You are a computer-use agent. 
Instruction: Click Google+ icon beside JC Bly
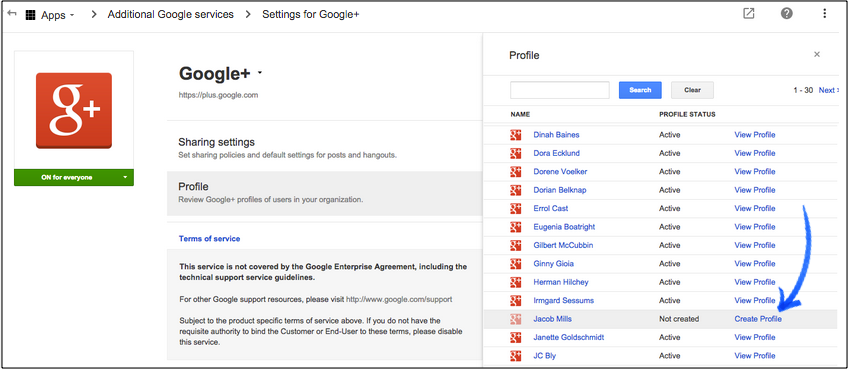[515, 355]
